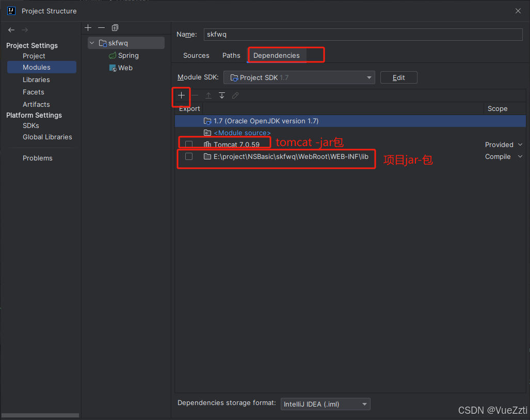Click the forward navigation arrow
530x420 pixels.
tap(25, 30)
